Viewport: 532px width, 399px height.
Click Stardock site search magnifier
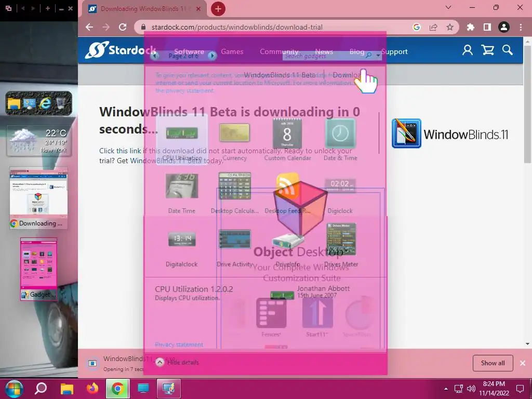click(x=508, y=50)
